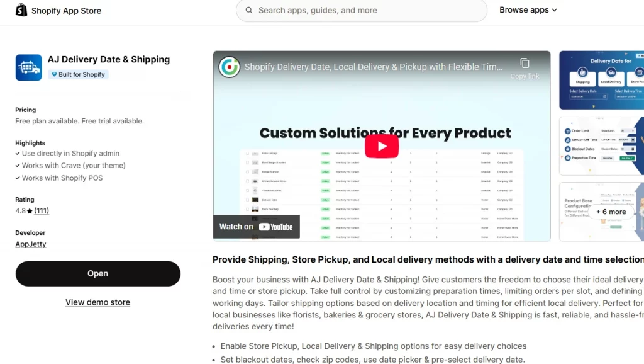This screenshot has height=364, width=644.
Task: Open the Order Limit settings screenshot thumbnail
Action: pos(601,145)
